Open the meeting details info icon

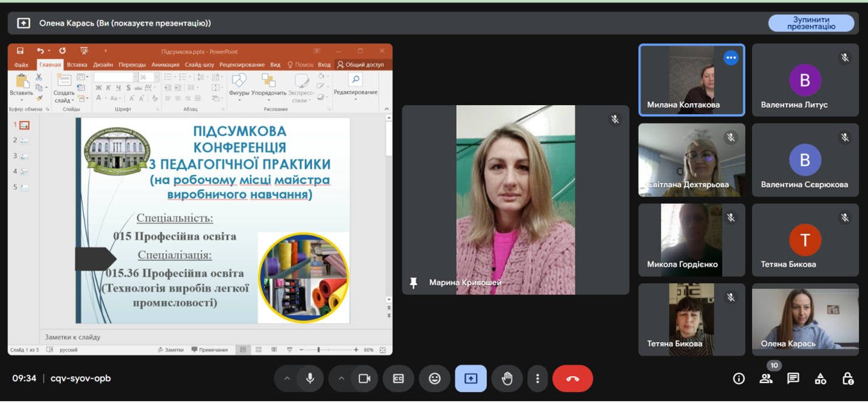coord(739,379)
